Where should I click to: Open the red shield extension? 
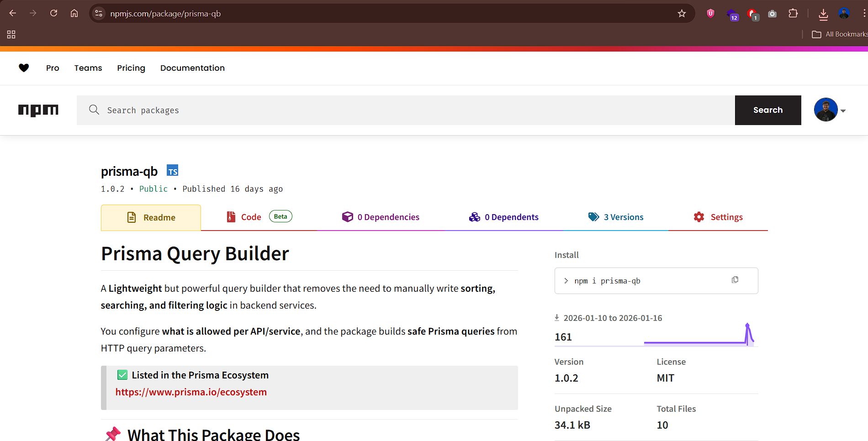[x=710, y=13]
